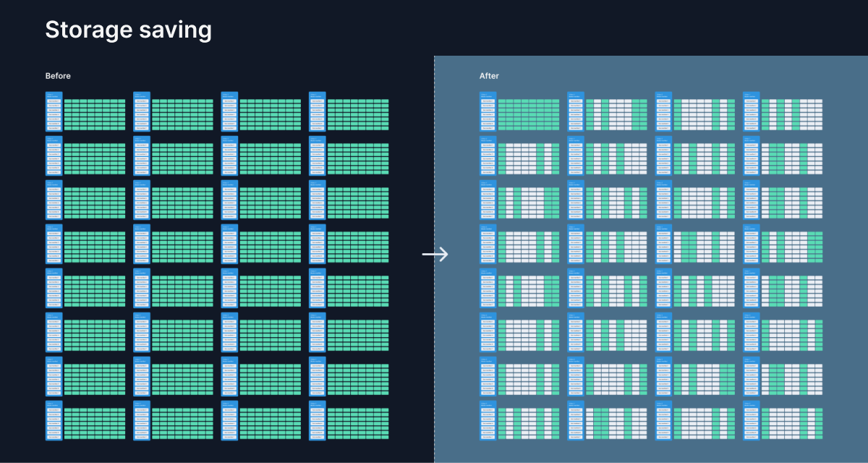Select the fully green segment grid under After

click(529, 115)
